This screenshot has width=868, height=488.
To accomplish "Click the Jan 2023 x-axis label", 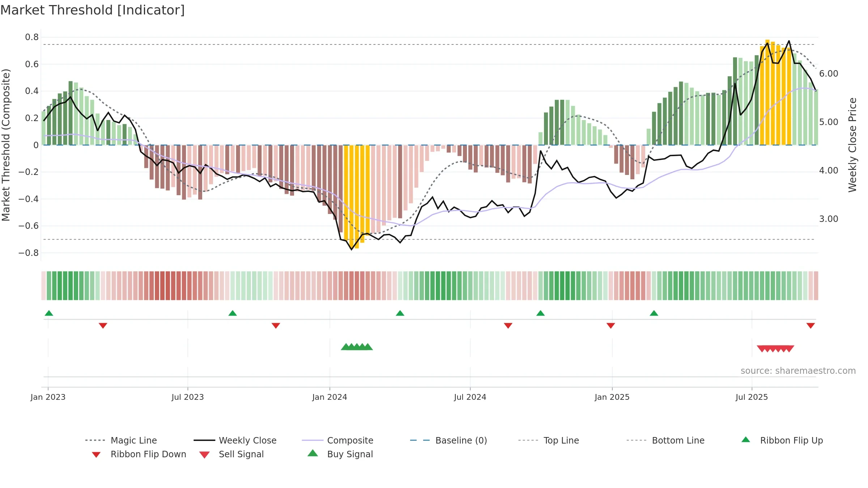I will click(48, 397).
